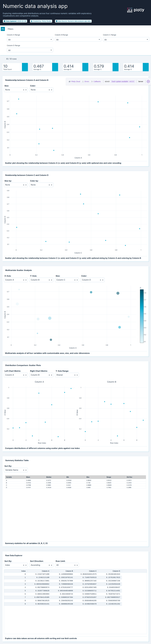Image resolution: width=151 pixels, height=644 pixels.
Task: Sort summary table by Mean column header
Action: (35, 477)
